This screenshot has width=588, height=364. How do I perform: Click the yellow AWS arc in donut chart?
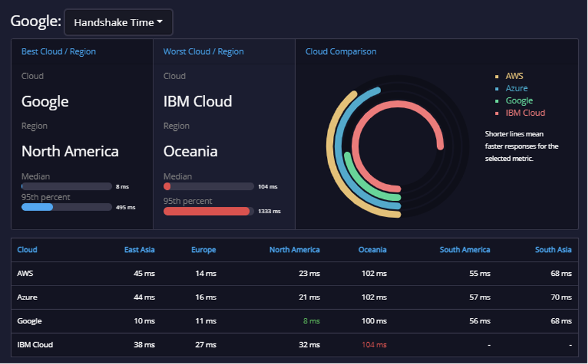[330, 150]
